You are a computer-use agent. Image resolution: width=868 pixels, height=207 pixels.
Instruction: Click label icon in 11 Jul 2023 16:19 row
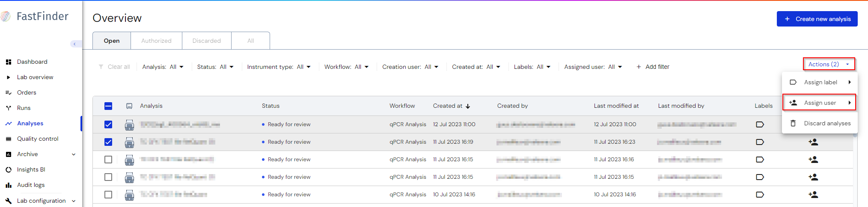point(760,142)
